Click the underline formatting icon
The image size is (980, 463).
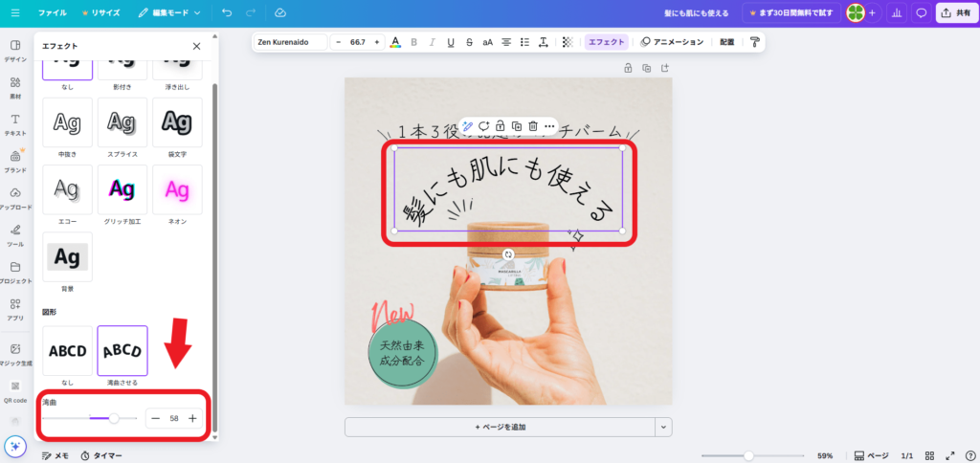[x=451, y=42]
